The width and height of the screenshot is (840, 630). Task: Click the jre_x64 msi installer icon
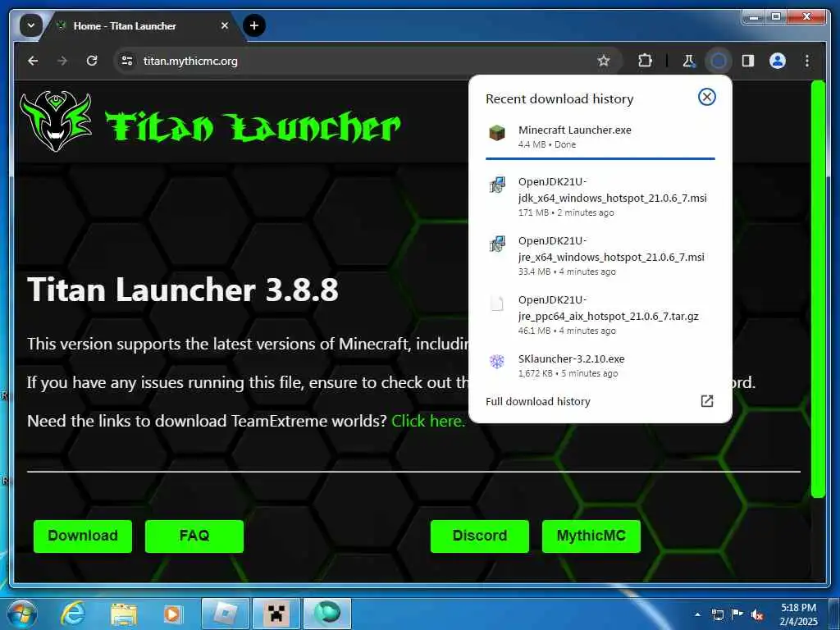[x=497, y=244]
